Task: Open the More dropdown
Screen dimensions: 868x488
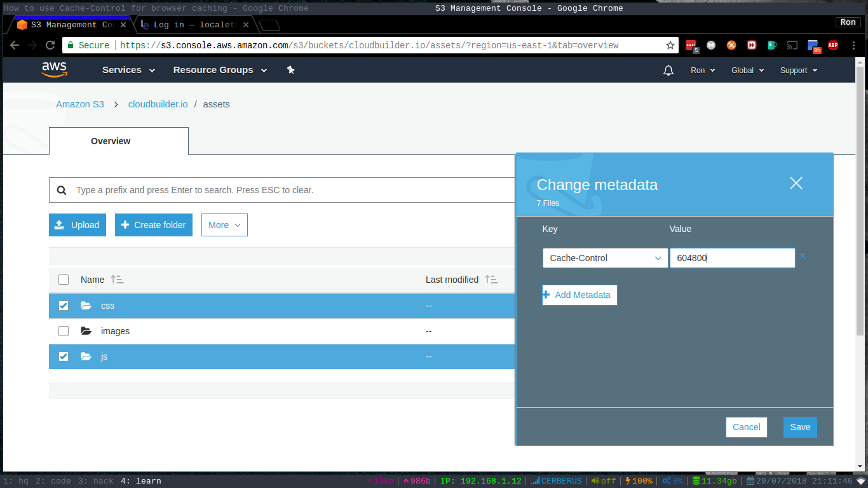Action: (224, 224)
